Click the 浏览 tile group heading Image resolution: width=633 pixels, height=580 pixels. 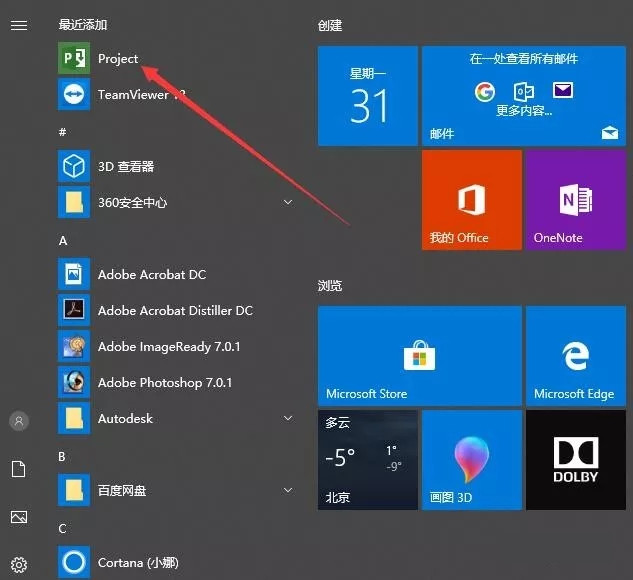click(330, 286)
